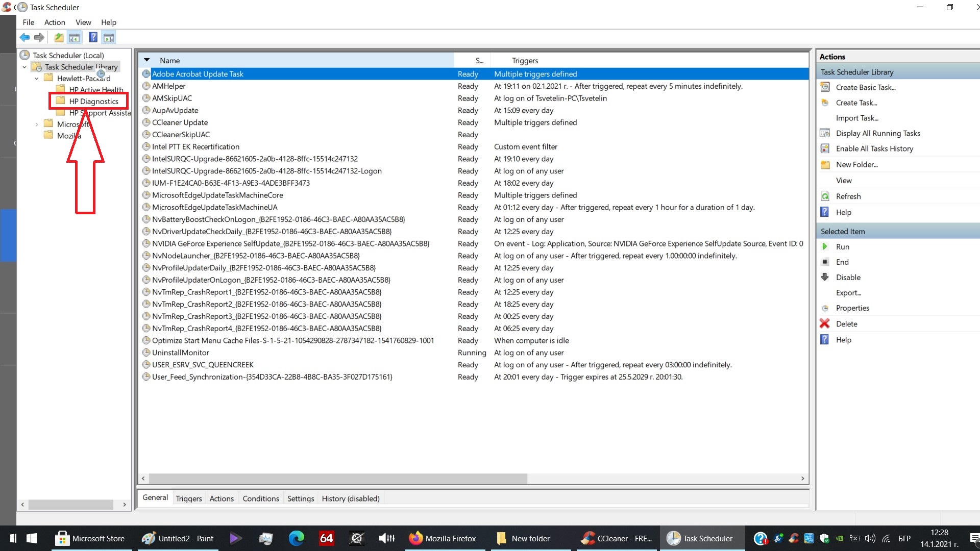The image size is (980, 551).
Task: Click the Up one level folder icon
Action: pyautogui.click(x=59, y=37)
